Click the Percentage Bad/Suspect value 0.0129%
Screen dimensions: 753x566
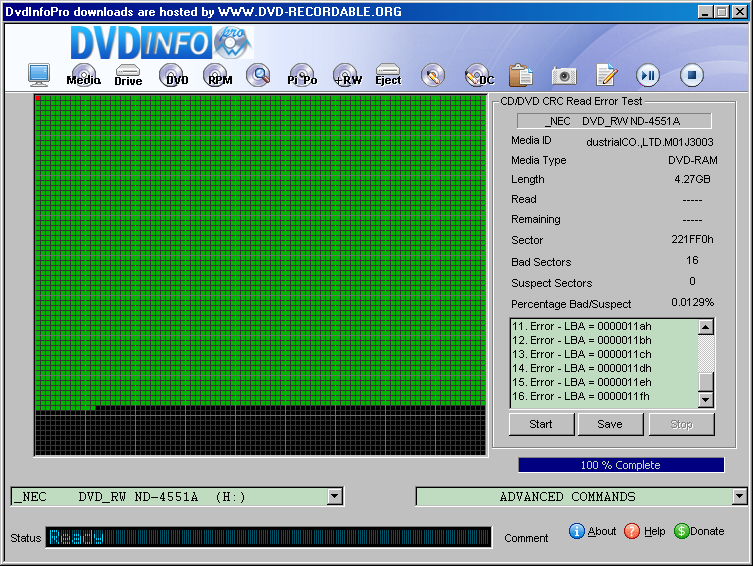click(x=692, y=302)
